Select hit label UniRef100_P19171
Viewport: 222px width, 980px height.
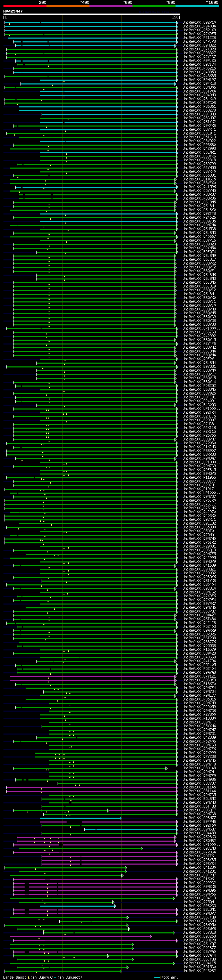click(199, 489)
